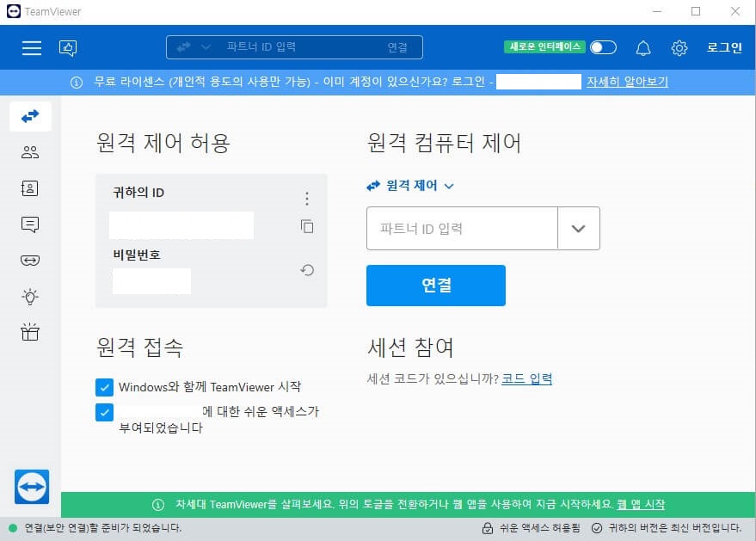Open the settings gear
Image resolution: width=756 pixels, height=541 pixels.
click(679, 48)
